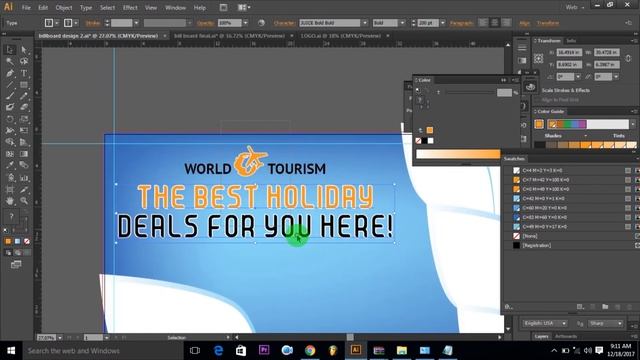Open the Window menu
The image size is (640, 360).
tap(175, 7)
